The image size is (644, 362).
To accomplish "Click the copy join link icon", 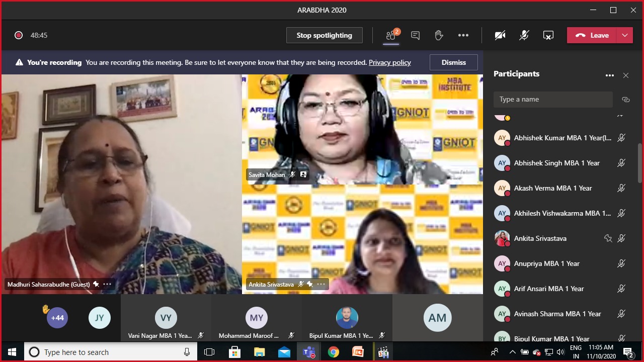I will pyautogui.click(x=626, y=100).
